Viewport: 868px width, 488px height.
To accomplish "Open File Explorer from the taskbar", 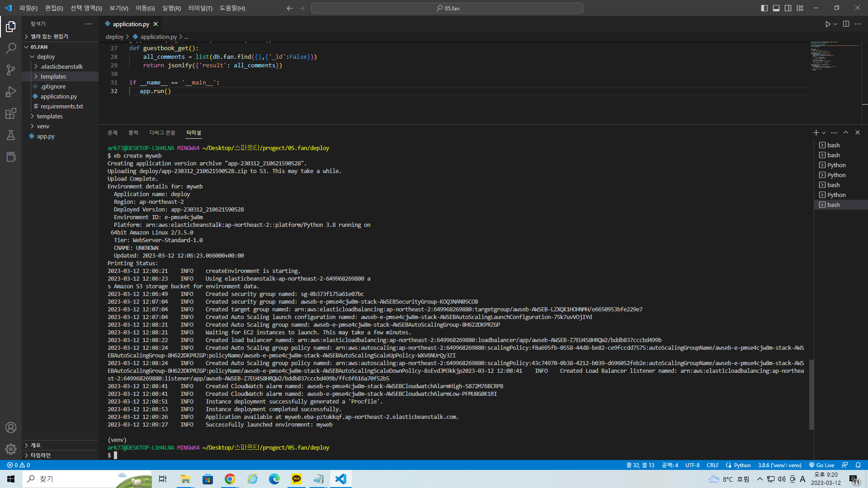I will pyautogui.click(x=185, y=479).
